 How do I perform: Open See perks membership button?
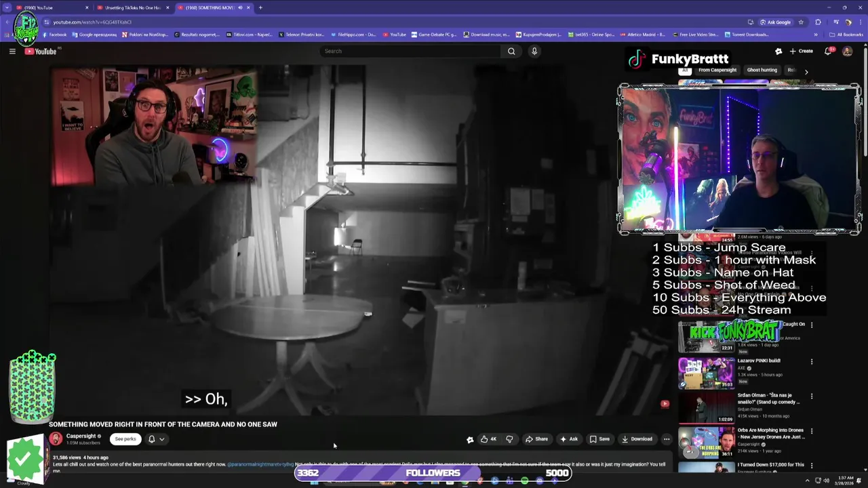125,439
